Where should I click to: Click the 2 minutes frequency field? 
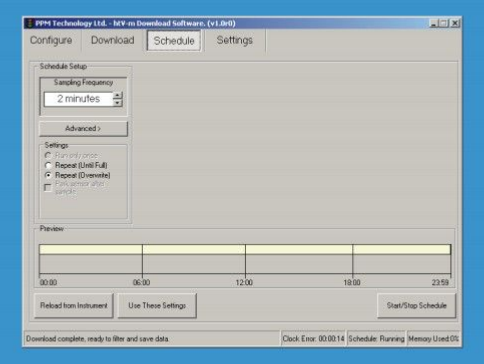[79, 99]
